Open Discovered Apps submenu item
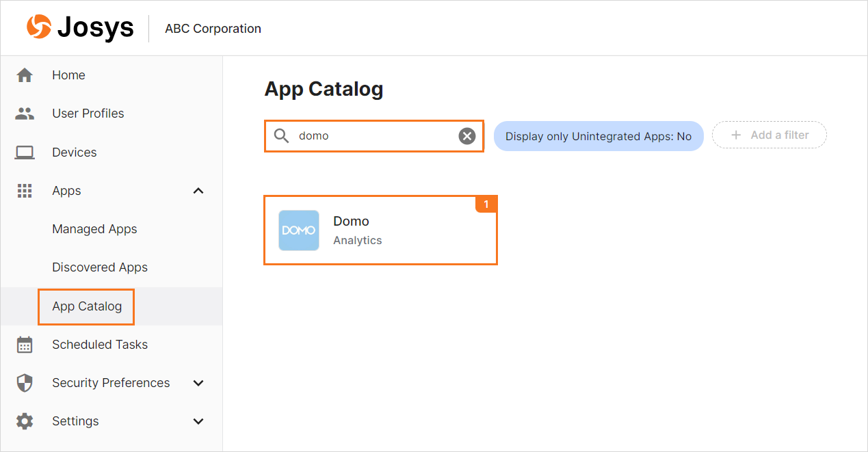The image size is (868, 452). (x=100, y=267)
